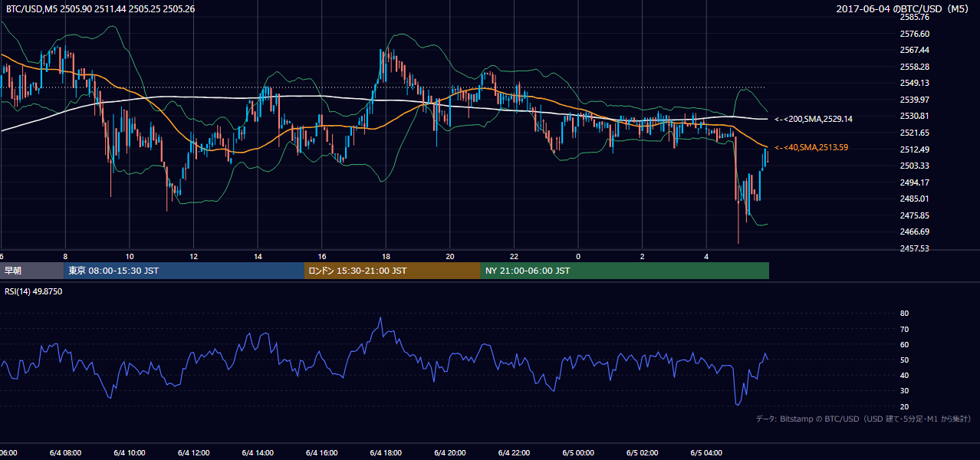Screen dimensions: 980x460
Task: Click the BTC/USD,M5 header price label
Action: 100,8
